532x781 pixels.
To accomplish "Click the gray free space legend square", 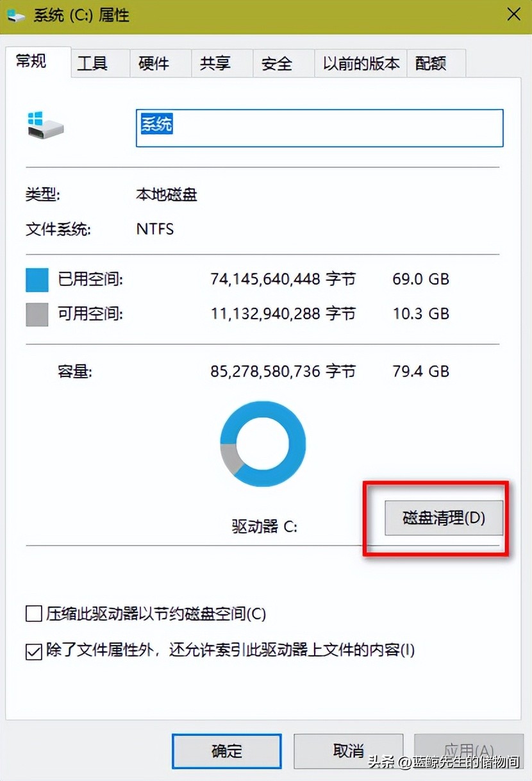I will tap(36, 314).
